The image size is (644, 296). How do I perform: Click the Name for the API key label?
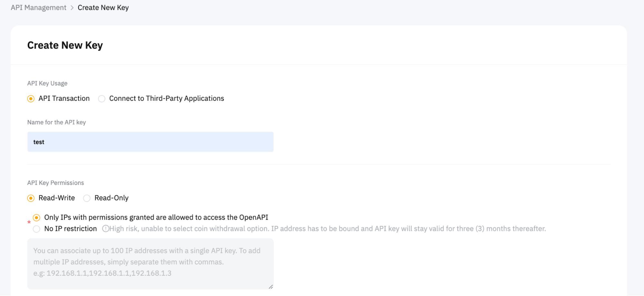tap(56, 122)
